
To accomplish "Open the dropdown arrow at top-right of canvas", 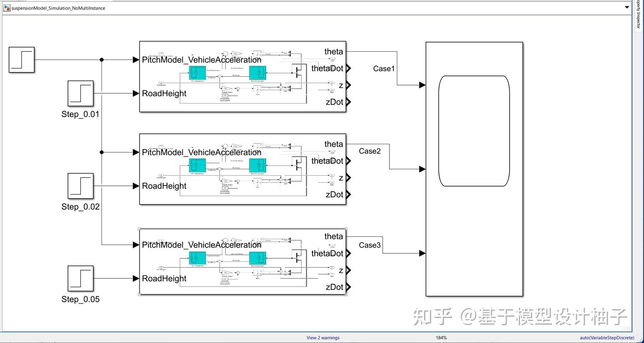I will click(x=627, y=7).
